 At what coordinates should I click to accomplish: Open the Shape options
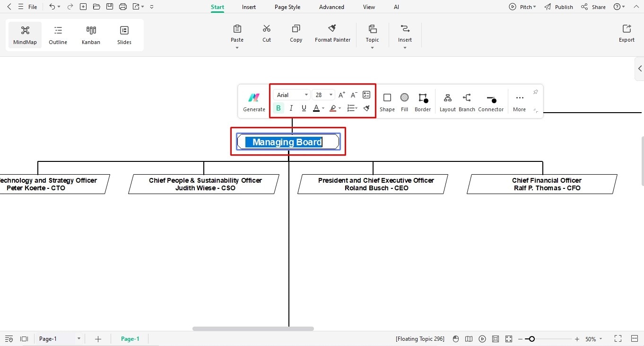(x=387, y=102)
